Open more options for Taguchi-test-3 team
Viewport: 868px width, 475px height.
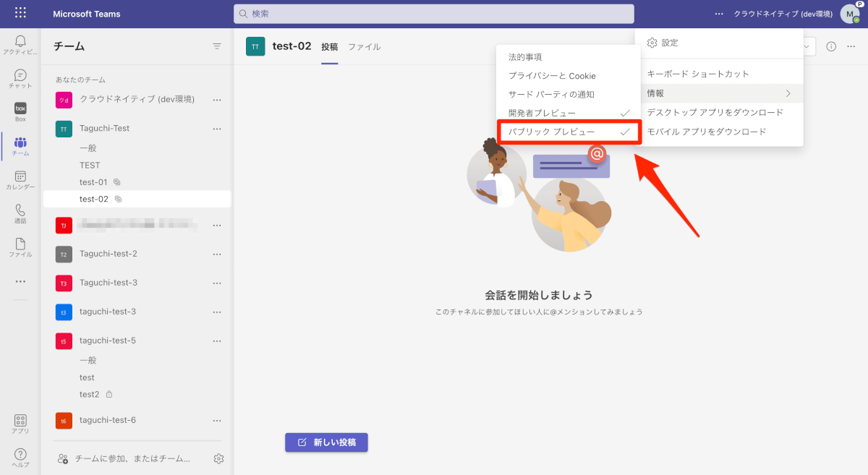coord(217,283)
